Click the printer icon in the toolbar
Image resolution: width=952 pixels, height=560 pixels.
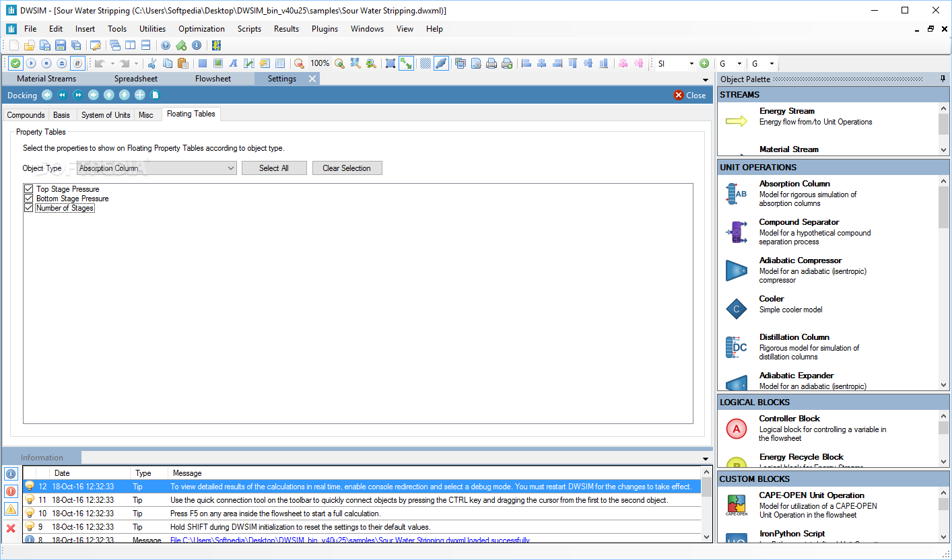pos(491,63)
